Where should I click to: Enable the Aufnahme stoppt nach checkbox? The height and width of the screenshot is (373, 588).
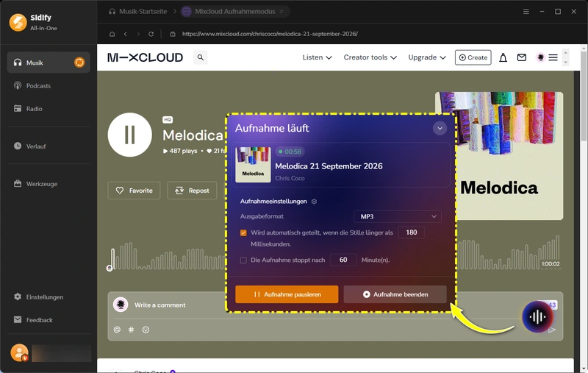[243, 260]
